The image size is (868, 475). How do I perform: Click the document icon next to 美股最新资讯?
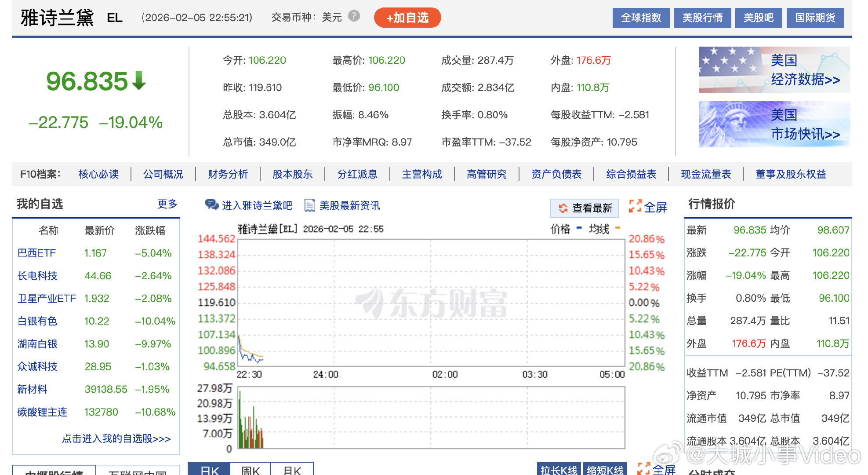pyautogui.click(x=311, y=205)
